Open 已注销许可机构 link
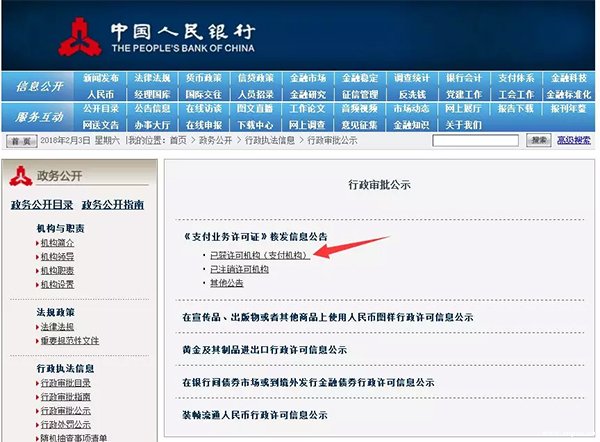The image size is (600, 442). [x=239, y=269]
